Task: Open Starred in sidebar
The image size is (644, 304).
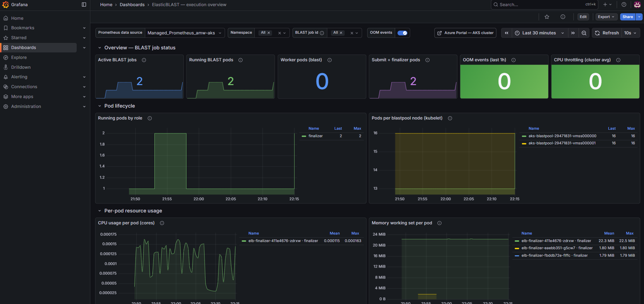Action: tap(19, 38)
